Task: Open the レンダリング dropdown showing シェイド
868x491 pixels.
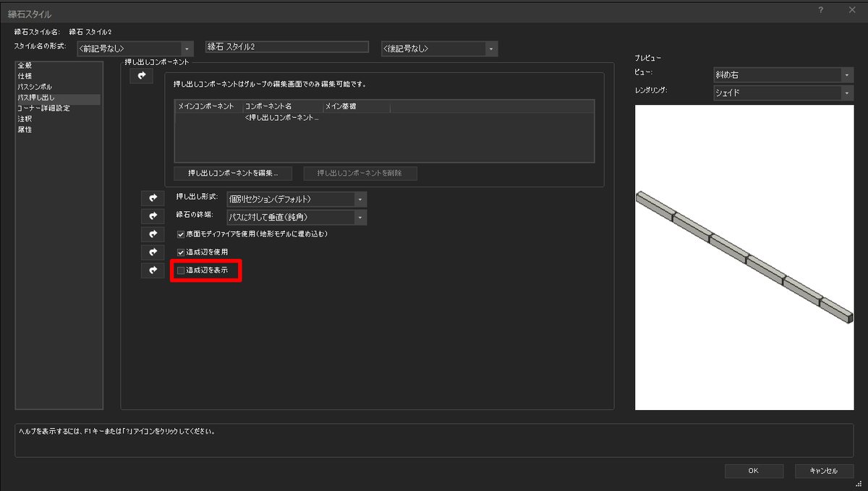Action: click(x=847, y=93)
